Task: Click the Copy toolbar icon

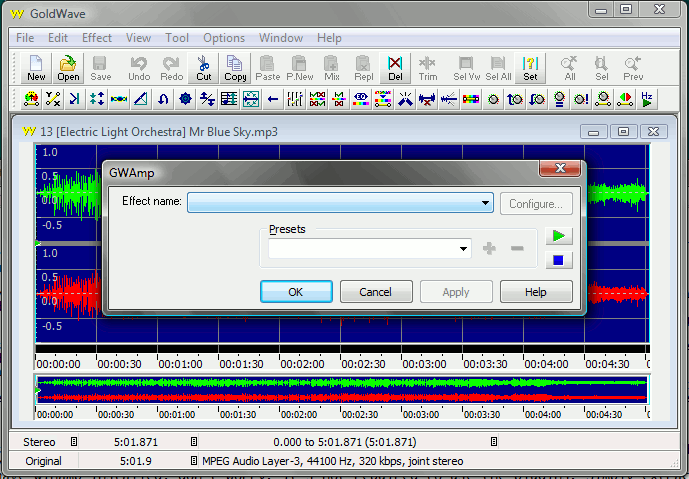Action: pos(235,68)
